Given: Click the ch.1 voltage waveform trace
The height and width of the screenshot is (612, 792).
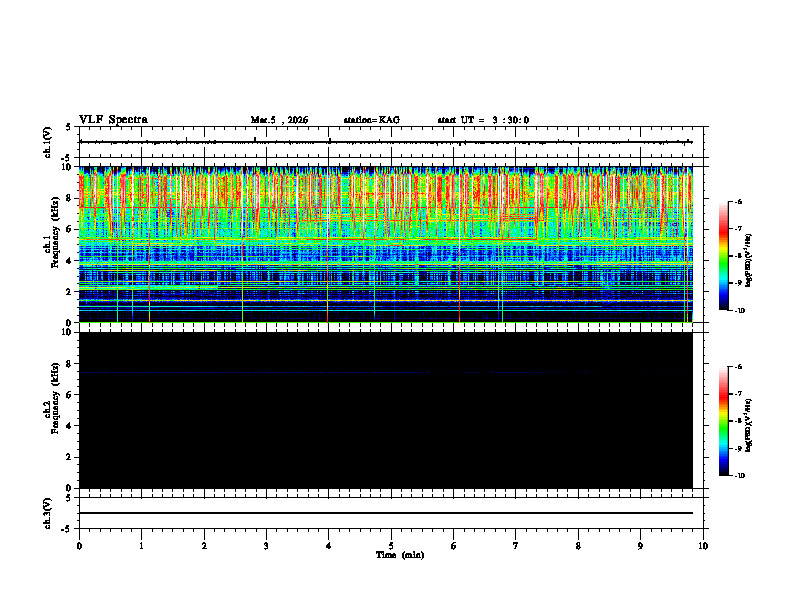Looking at the screenshot, I should [x=385, y=142].
